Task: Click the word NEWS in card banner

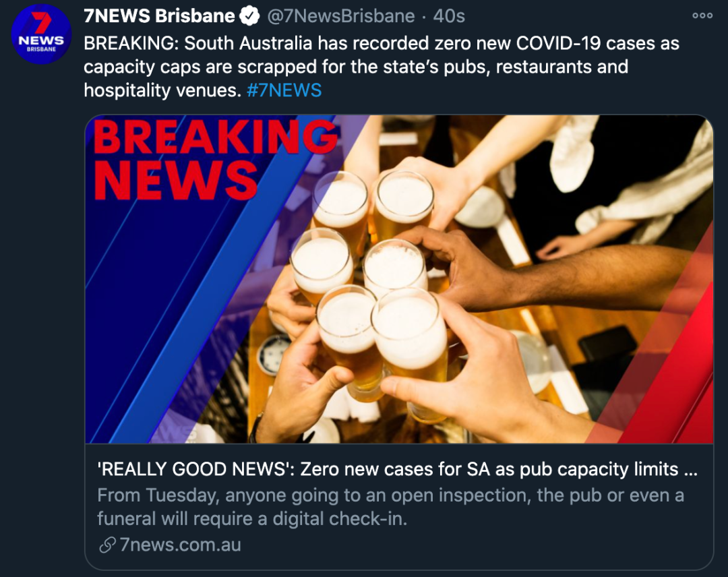Action: tap(175, 181)
